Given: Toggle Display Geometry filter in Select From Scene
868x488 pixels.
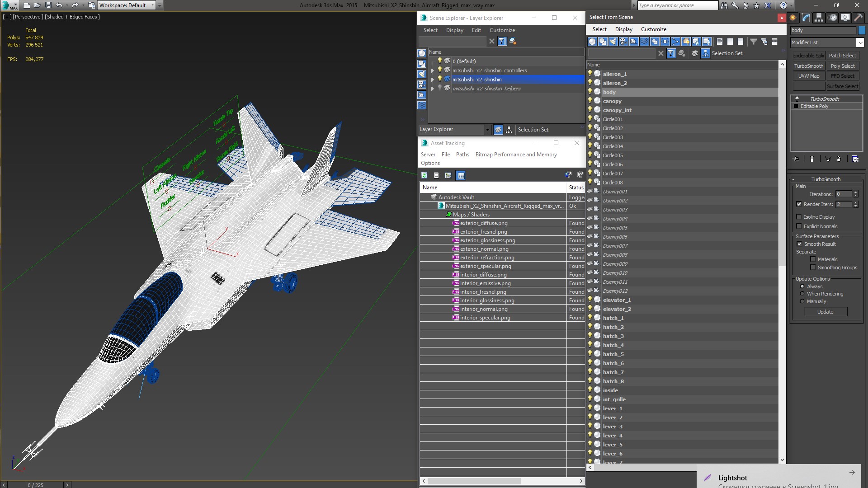Looking at the screenshot, I should tap(592, 42).
